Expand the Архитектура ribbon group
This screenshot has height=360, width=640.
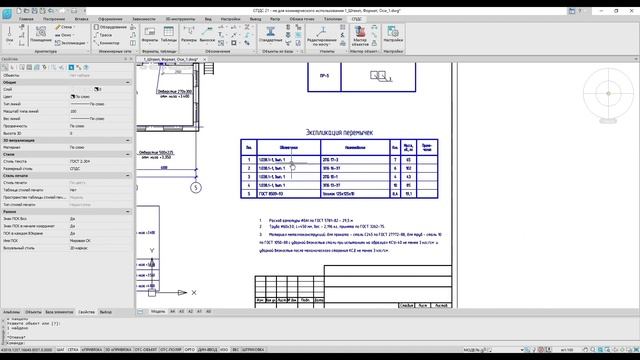[88, 52]
